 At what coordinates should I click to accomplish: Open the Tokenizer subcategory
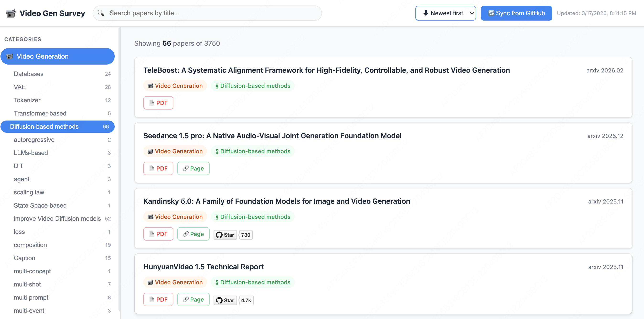58,100
